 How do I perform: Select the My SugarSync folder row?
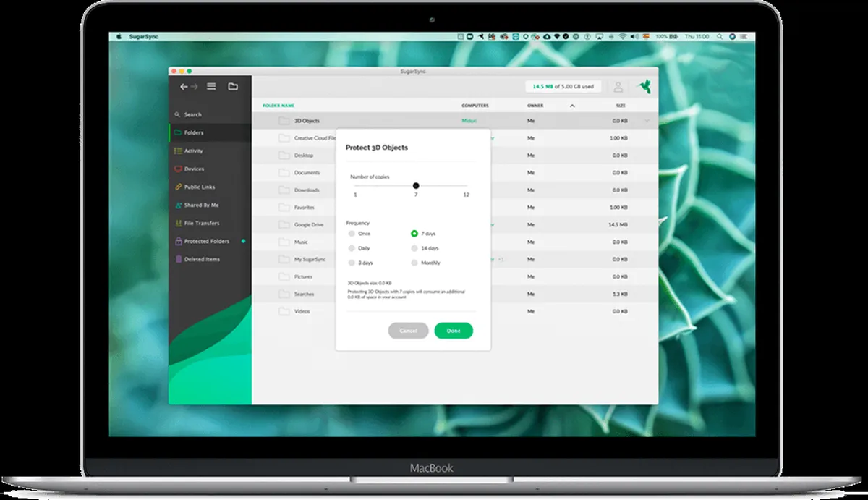point(455,259)
